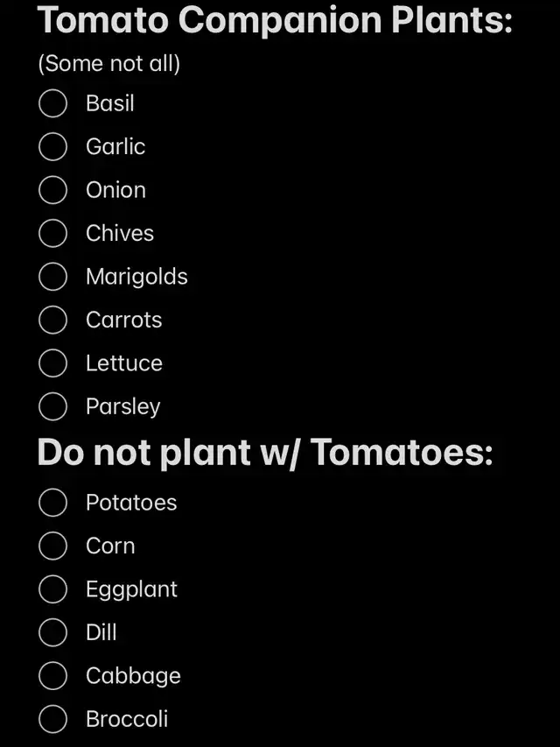Click the Tomato Companion Plants heading

(x=275, y=21)
